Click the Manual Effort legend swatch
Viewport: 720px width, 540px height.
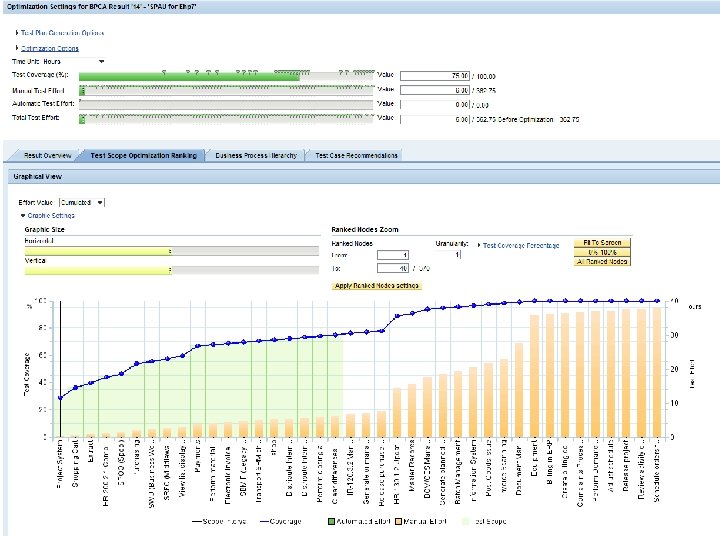point(399,522)
